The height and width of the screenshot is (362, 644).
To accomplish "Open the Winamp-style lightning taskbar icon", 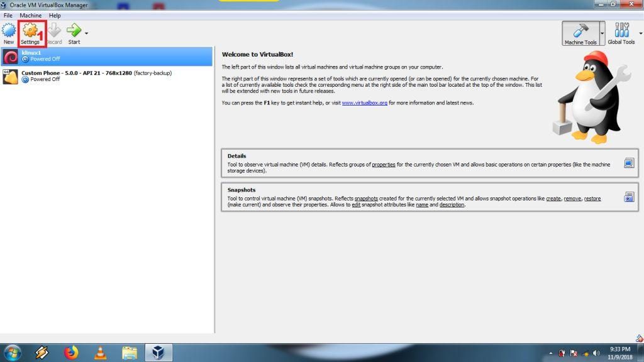I will point(42,353).
